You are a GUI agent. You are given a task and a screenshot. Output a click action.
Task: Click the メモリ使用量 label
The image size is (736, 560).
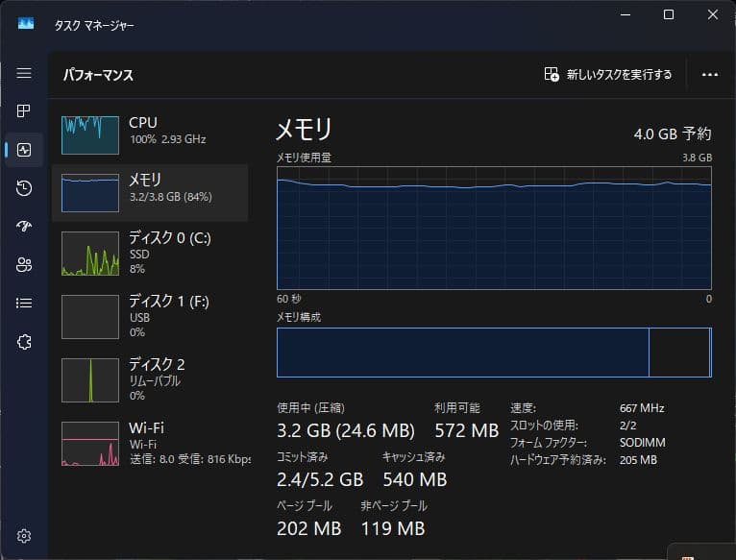click(304, 158)
